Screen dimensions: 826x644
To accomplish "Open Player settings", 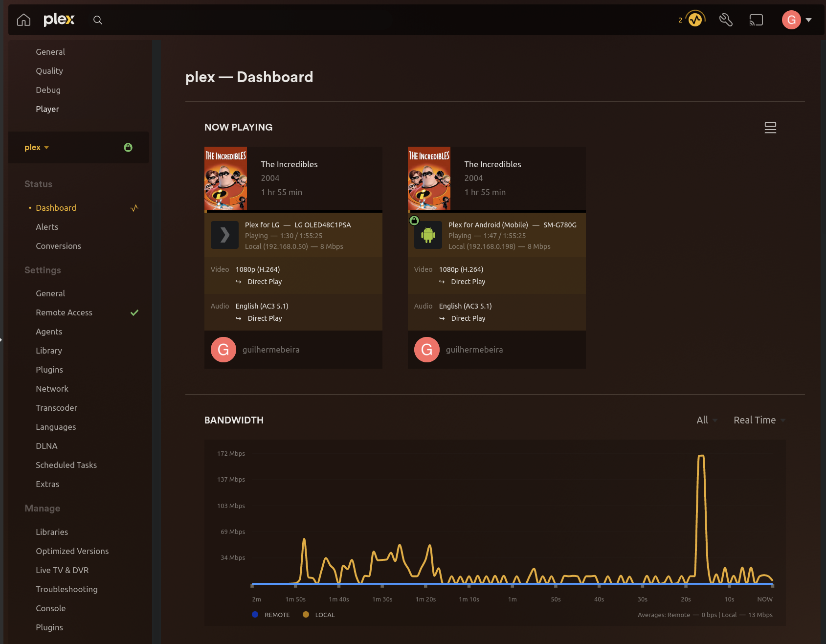I will tap(47, 109).
